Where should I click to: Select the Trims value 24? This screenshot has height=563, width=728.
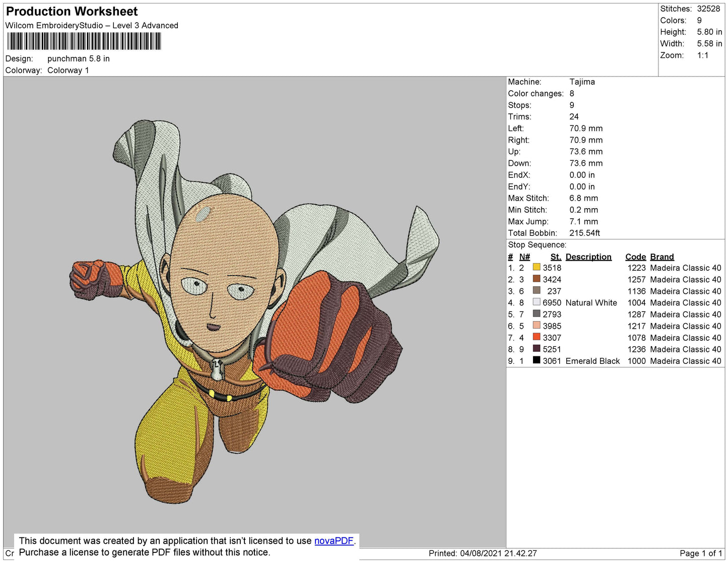574,116
